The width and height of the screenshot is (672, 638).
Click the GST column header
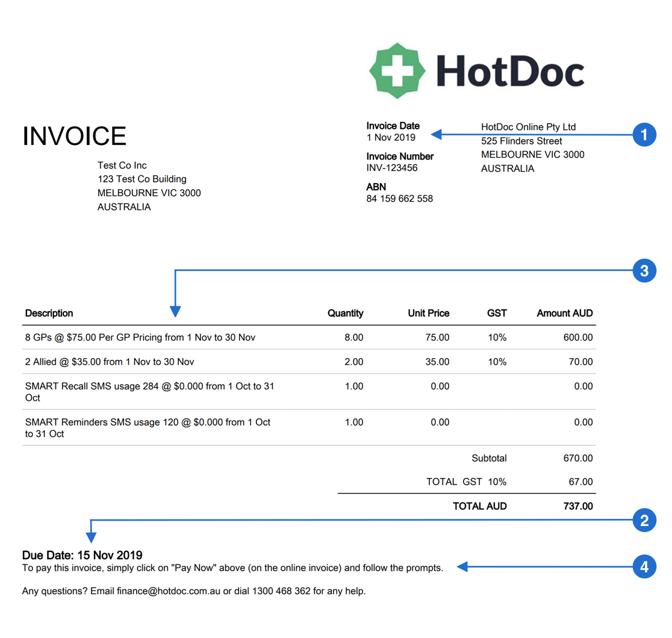pos(497,313)
